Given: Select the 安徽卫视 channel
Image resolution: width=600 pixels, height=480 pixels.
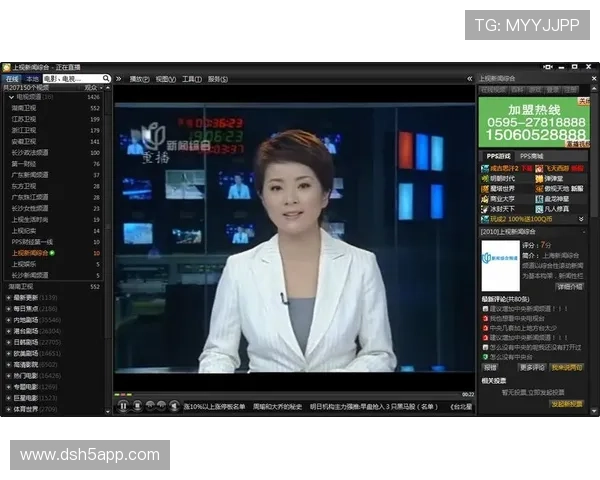Looking at the screenshot, I should tap(54, 141).
